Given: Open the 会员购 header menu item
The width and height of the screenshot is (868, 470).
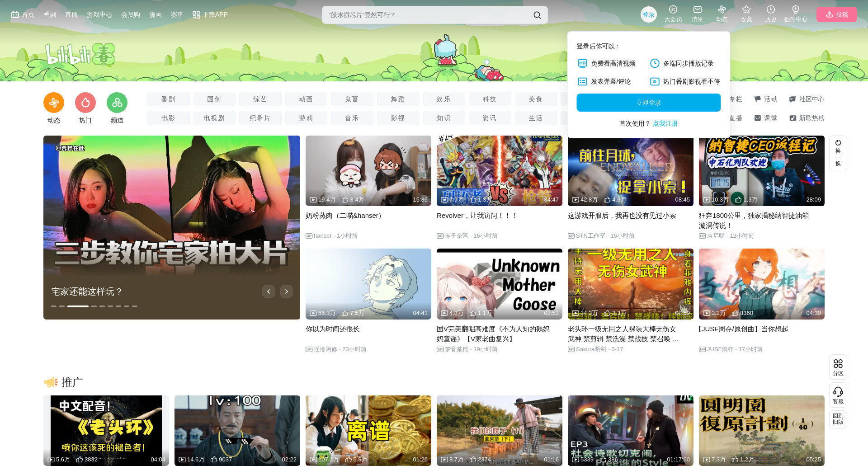Looking at the screenshot, I should point(131,14).
